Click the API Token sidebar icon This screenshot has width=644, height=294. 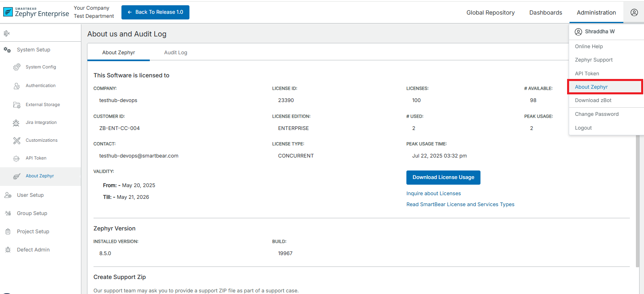(x=17, y=158)
